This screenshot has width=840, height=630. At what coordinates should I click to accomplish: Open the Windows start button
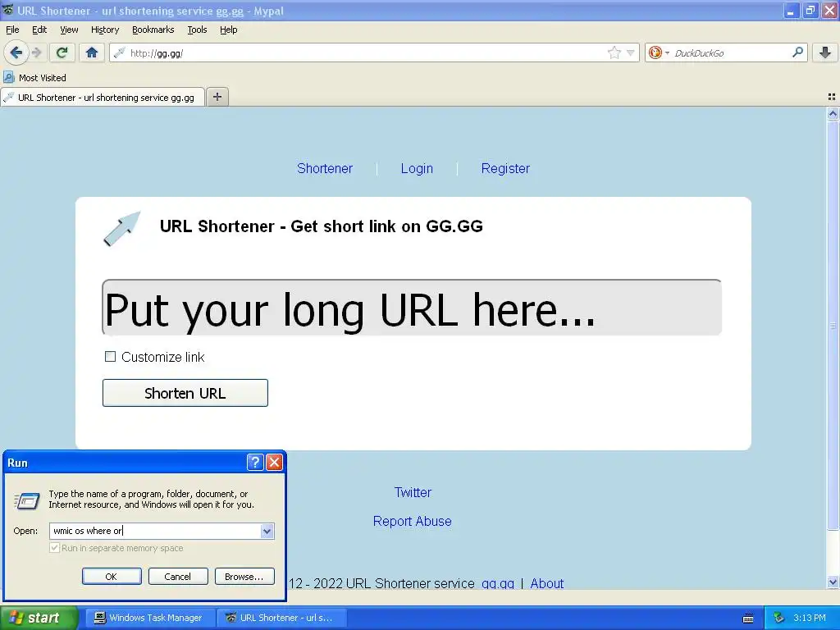pyautogui.click(x=39, y=618)
